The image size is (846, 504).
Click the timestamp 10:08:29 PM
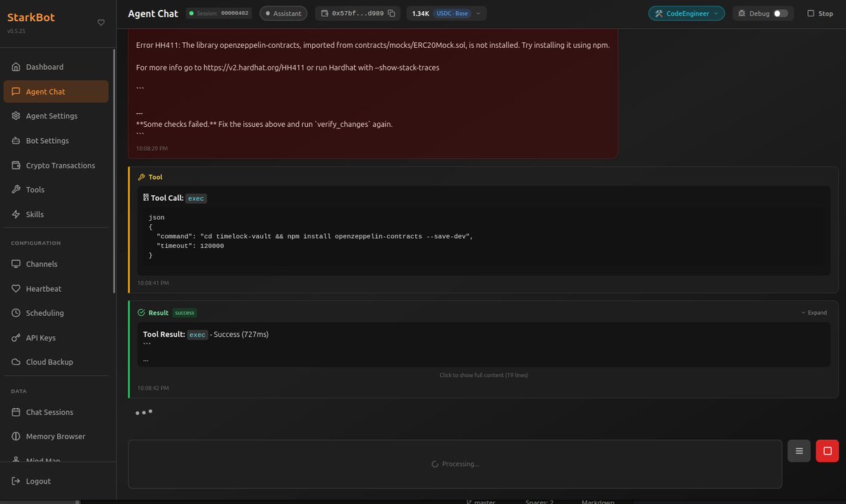pos(152,148)
